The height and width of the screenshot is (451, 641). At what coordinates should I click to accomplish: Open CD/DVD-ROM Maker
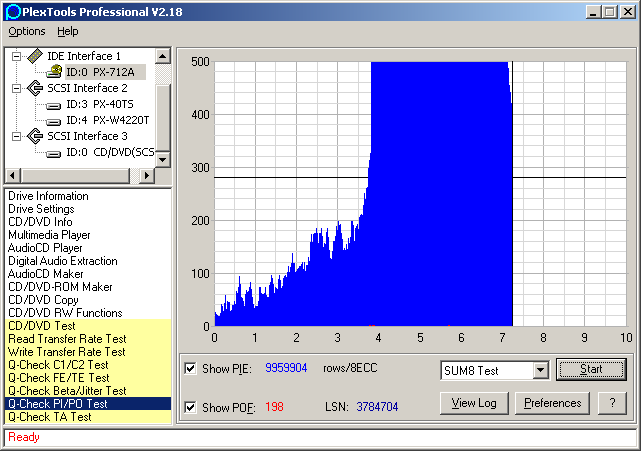[x=60, y=287]
